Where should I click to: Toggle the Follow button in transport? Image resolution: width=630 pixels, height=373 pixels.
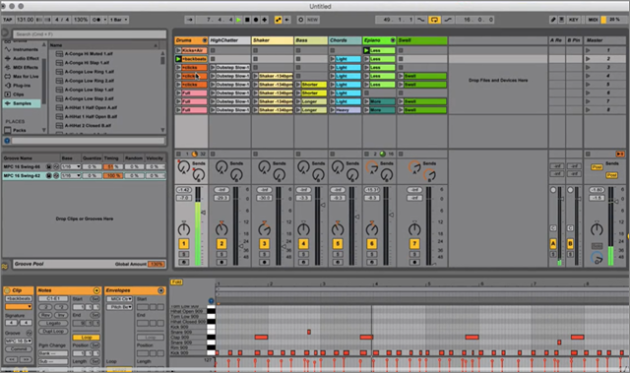click(x=190, y=19)
